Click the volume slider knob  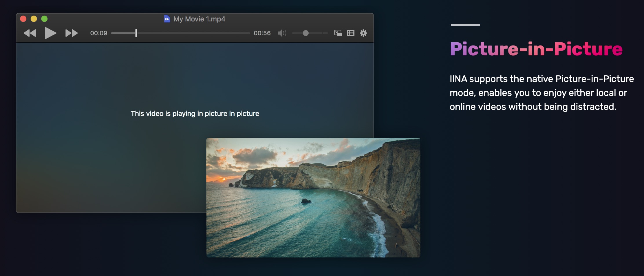[305, 33]
